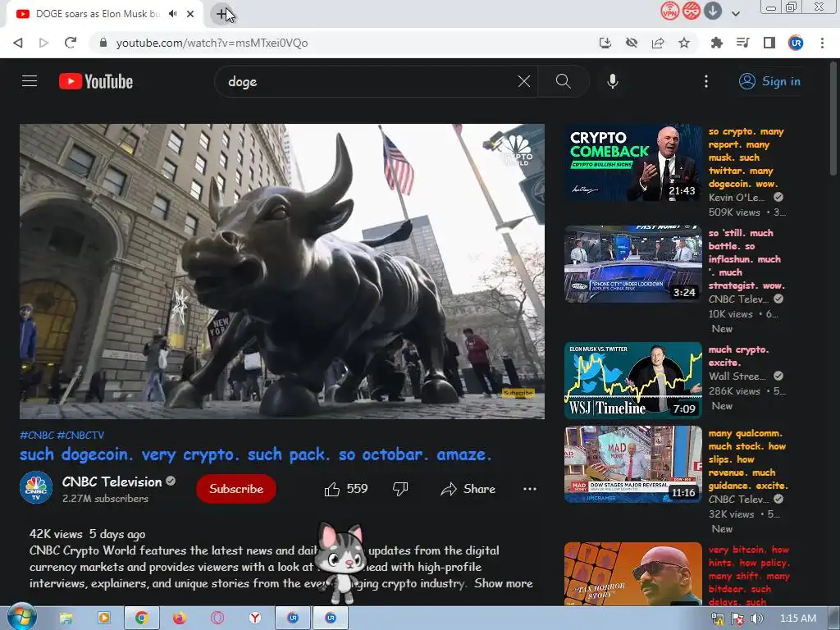Open Kevin O'Le... channel name in sidebar
The image size is (840, 630).
[737, 198]
